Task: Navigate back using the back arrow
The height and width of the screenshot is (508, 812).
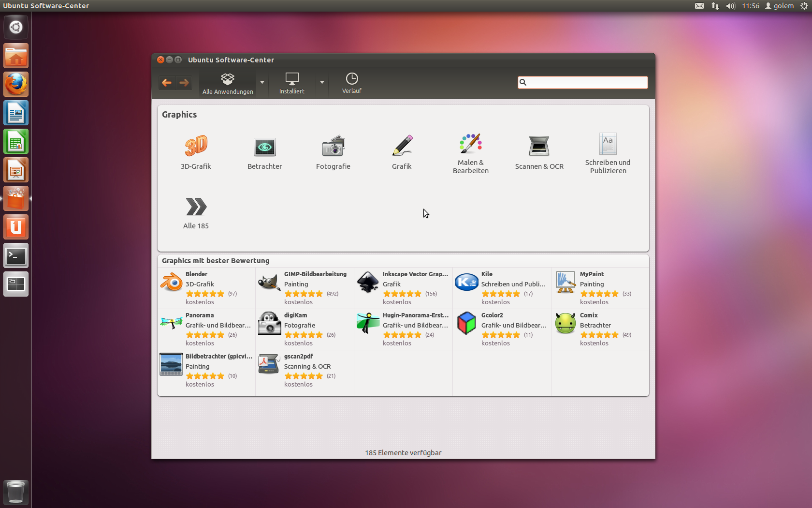Action: 167,83
